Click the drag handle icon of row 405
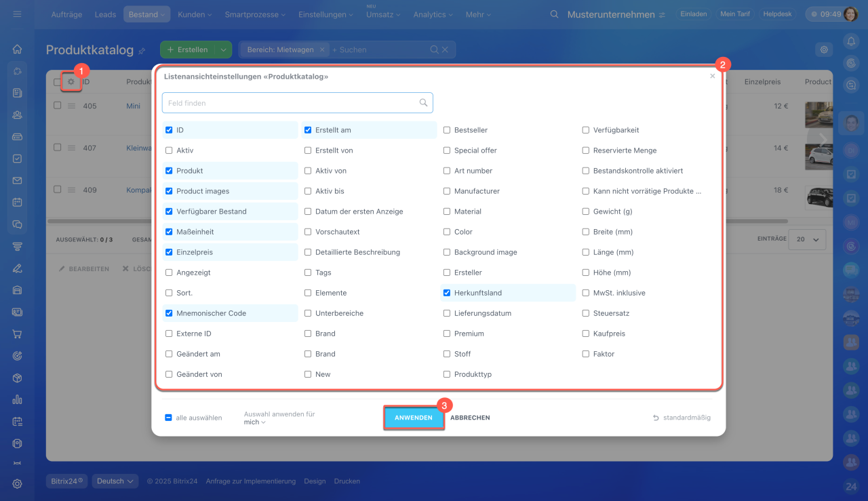This screenshot has width=868, height=501. [71, 106]
